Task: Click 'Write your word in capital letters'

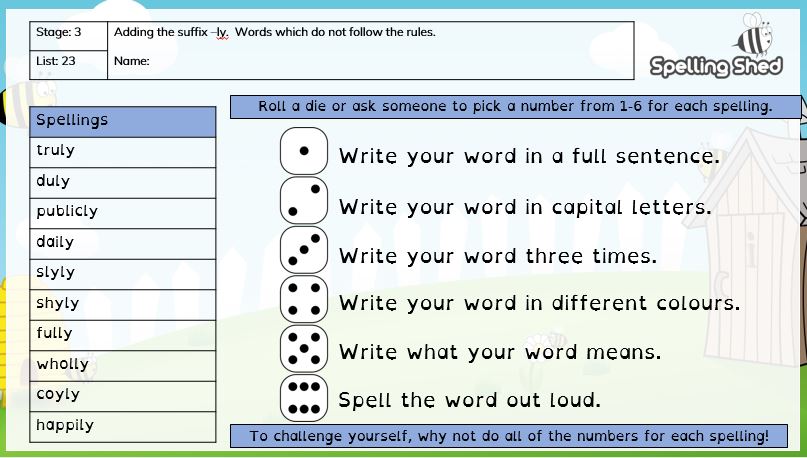Action: pyautogui.click(x=525, y=207)
